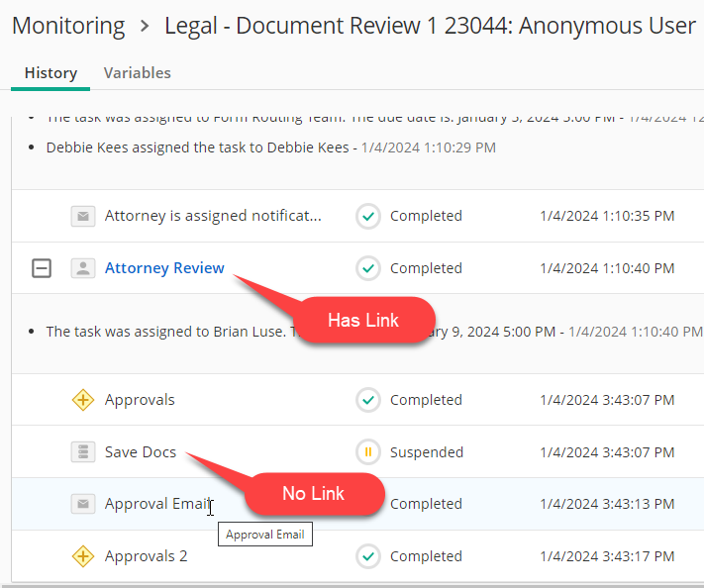This screenshot has height=588, width=704.
Task: Click the gateway diamond icon beside Approvals
Action: click(83, 400)
